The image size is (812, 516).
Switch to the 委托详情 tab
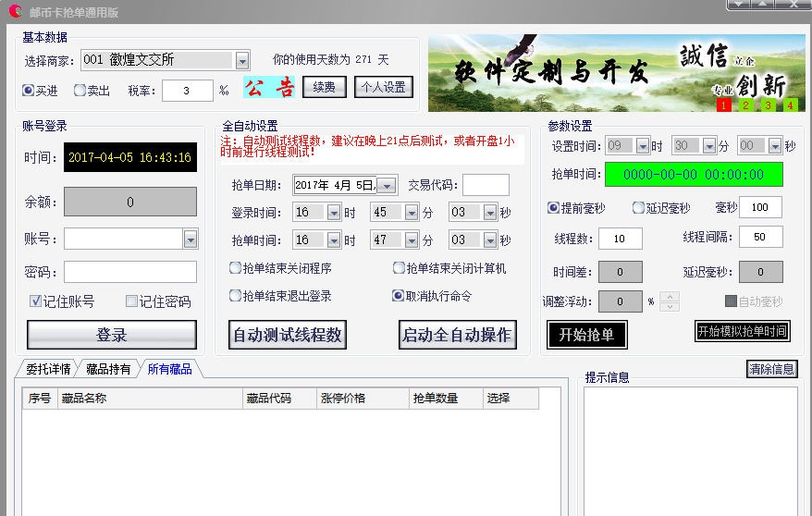point(48,369)
